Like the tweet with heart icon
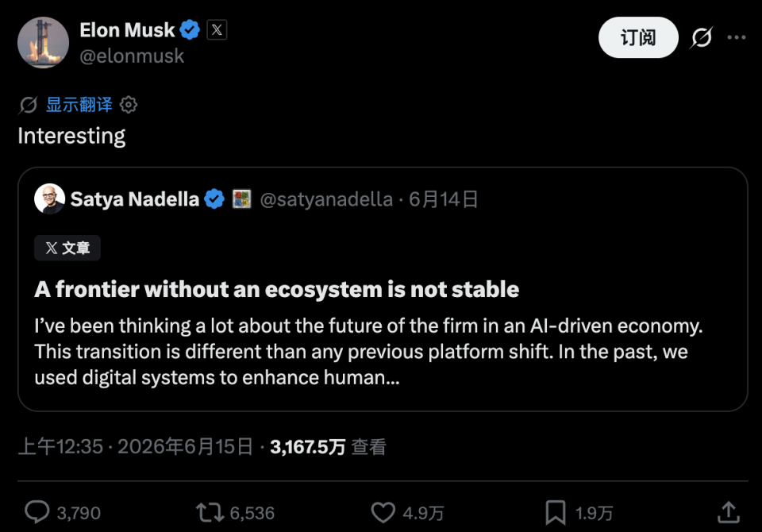Screen dimensions: 762x532 (x=383, y=513)
